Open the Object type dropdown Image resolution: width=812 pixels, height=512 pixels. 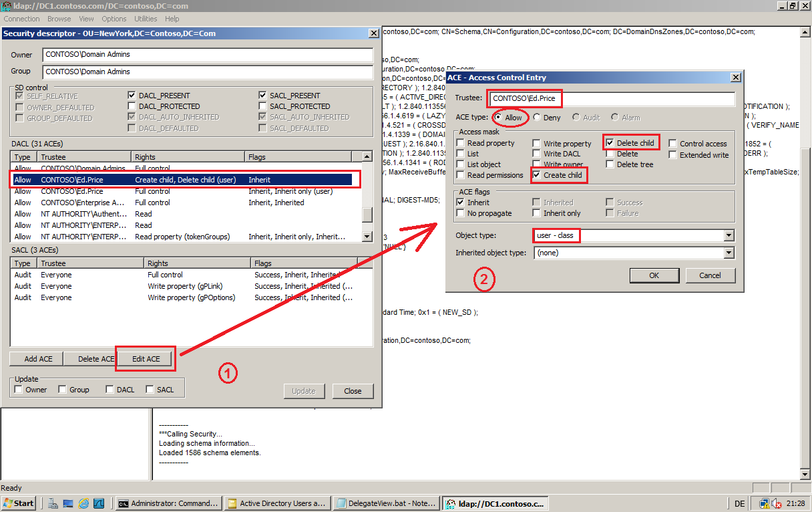point(729,236)
